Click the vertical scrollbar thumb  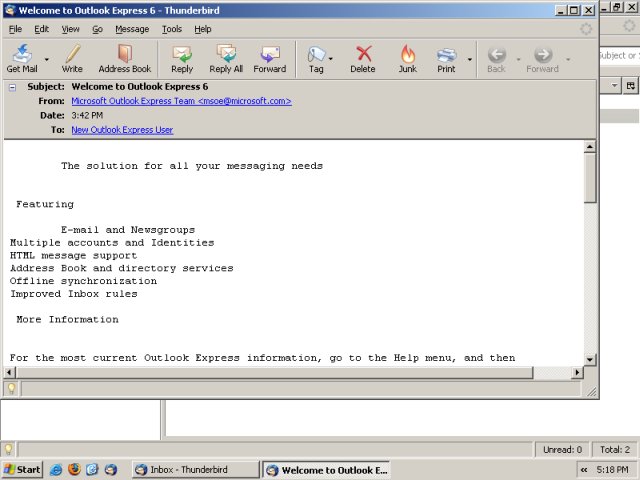590,178
